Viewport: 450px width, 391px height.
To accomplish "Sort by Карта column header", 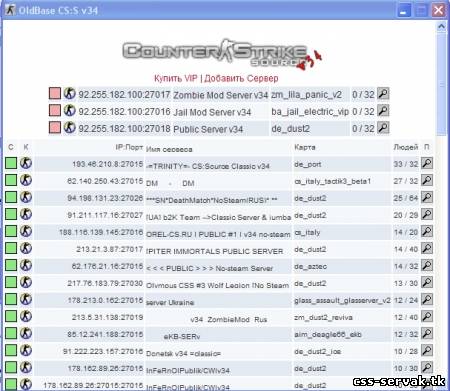I will pos(305,147).
